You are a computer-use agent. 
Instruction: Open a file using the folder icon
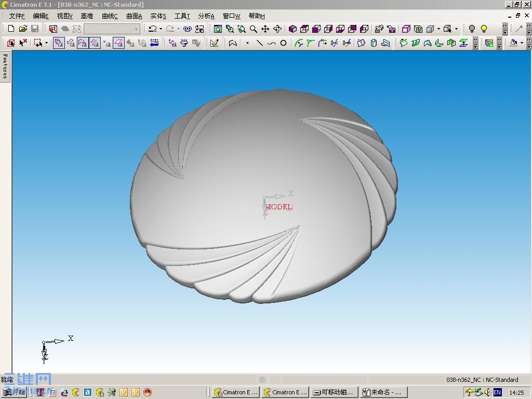pyautogui.click(x=23, y=29)
